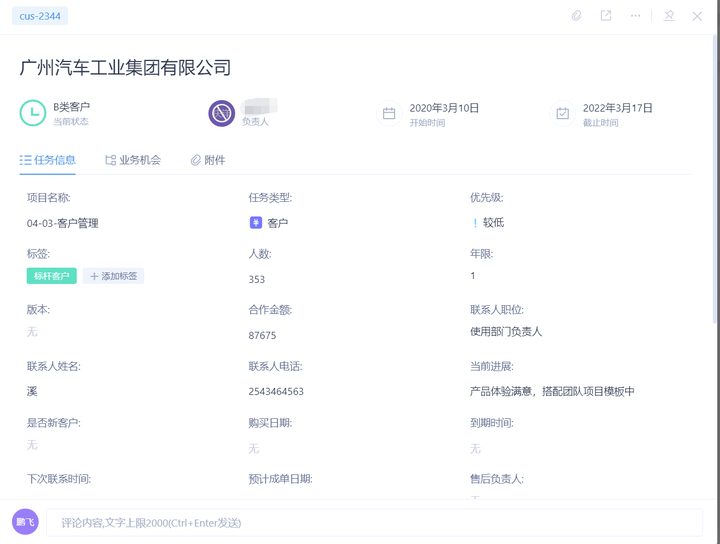Edit the 年限 value 1
Viewport: 720px width, 544px height.
click(473, 276)
